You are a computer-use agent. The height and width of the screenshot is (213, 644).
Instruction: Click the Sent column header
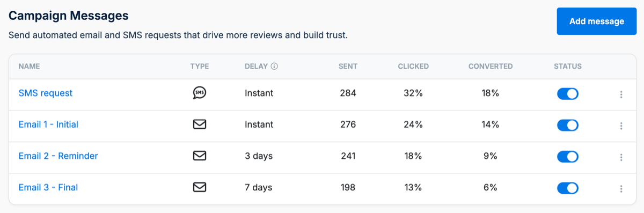(348, 67)
